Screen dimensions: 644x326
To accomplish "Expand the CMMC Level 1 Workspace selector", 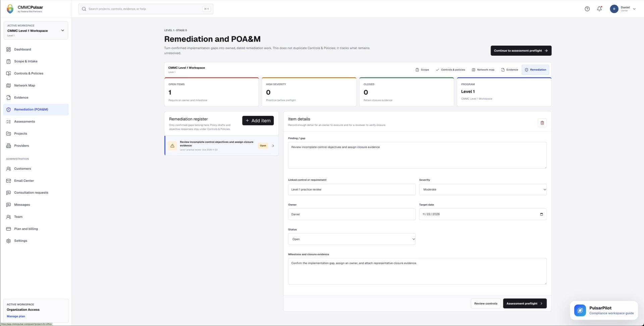I will pos(36,31).
